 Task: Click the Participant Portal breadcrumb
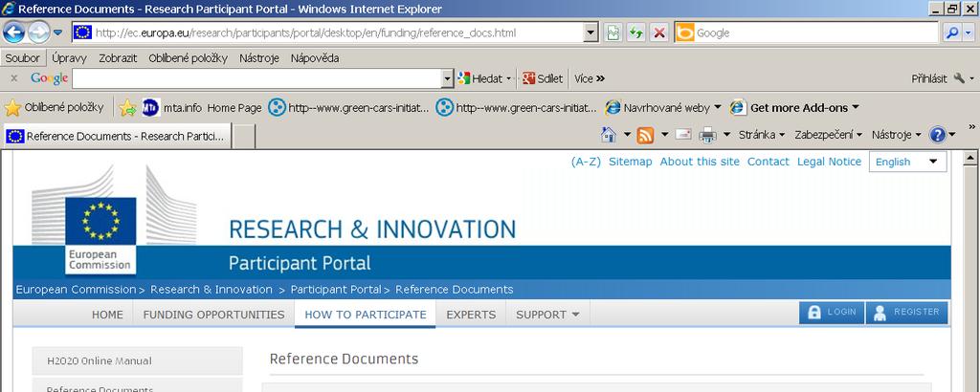336,290
